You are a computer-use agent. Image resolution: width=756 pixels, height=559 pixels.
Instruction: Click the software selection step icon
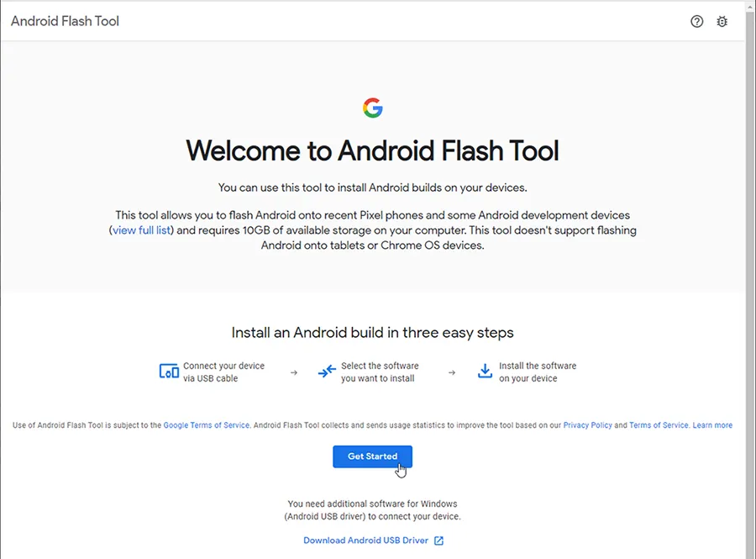click(328, 370)
